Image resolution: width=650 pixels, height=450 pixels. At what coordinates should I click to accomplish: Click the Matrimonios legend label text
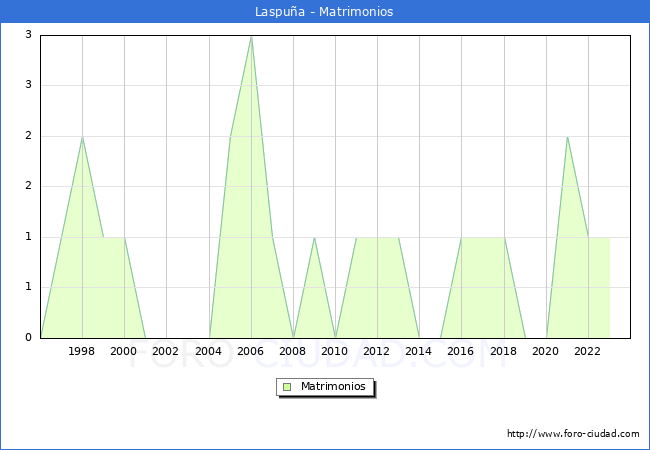click(x=333, y=386)
